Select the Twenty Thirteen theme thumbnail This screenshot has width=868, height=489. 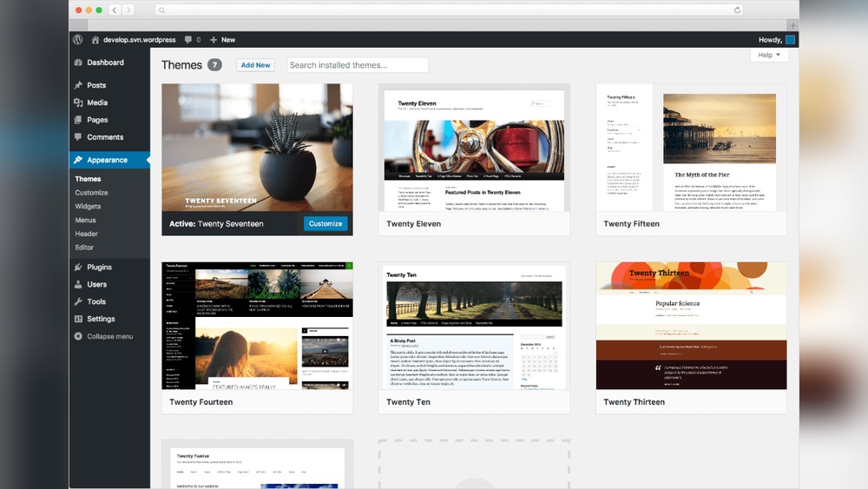(x=691, y=326)
